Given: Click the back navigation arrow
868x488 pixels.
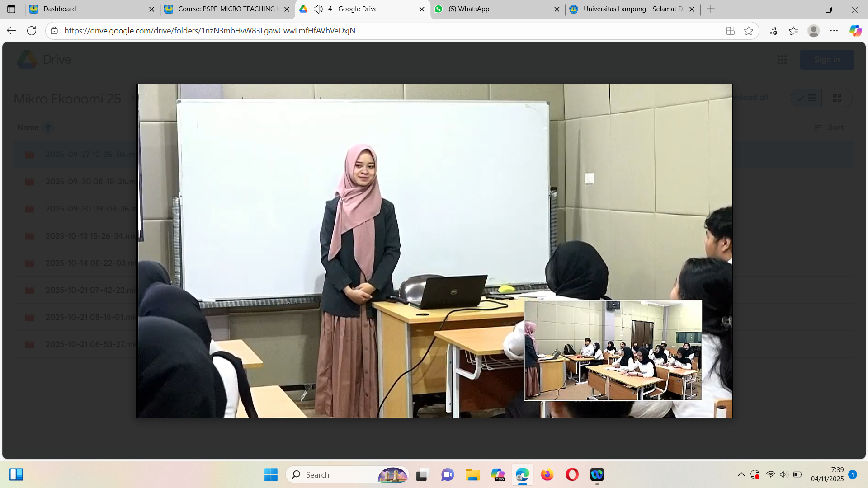Looking at the screenshot, I should 11,31.
